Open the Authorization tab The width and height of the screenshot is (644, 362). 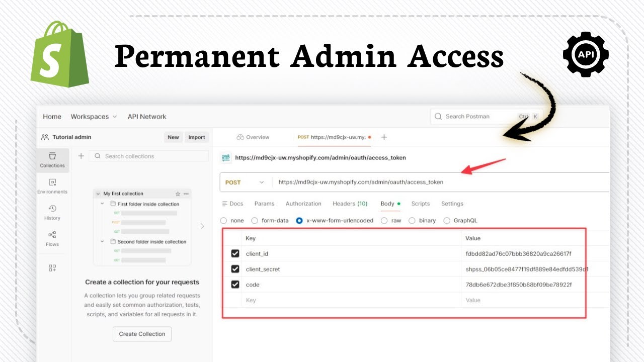pyautogui.click(x=303, y=204)
